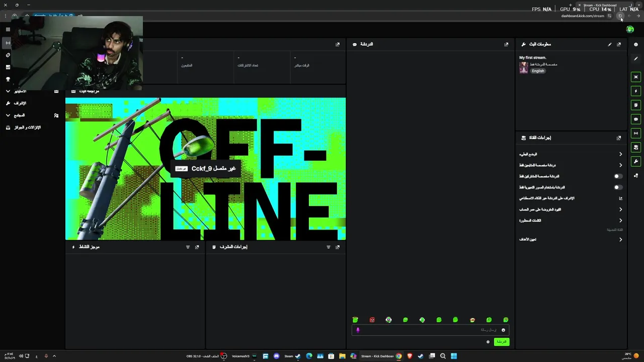
Task: Pick the orange-brown emote in the emote row
Action: [472, 320]
